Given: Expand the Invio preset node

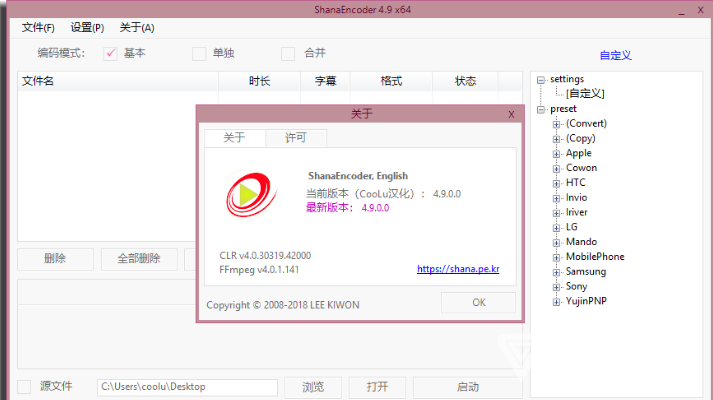Looking at the screenshot, I should 556,198.
